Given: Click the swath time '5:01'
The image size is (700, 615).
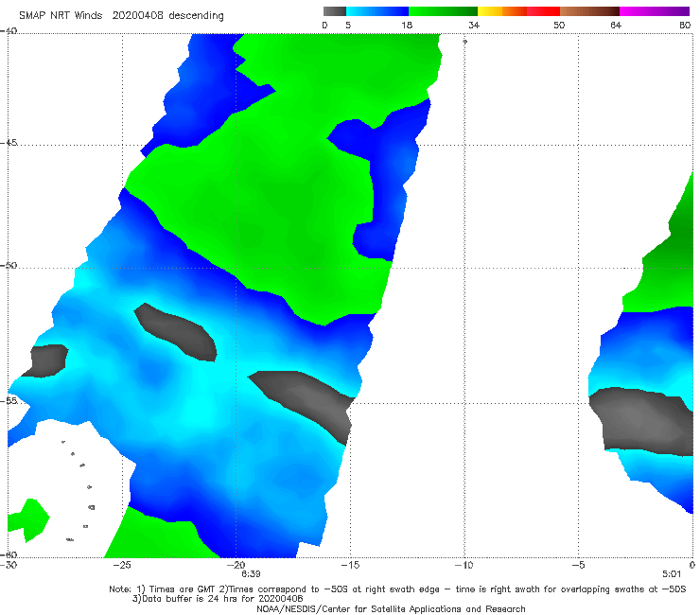Looking at the screenshot, I should point(672,574).
